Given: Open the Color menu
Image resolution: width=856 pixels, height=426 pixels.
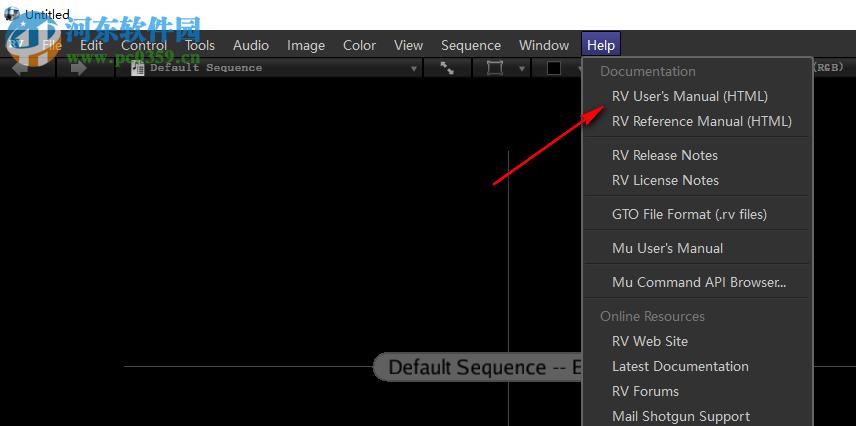Looking at the screenshot, I should [x=359, y=45].
